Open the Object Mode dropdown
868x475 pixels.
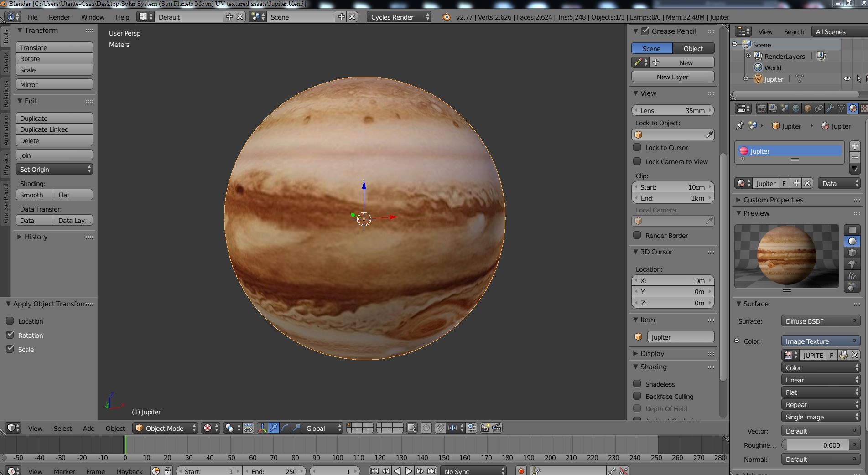pyautogui.click(x=166, y=428)
